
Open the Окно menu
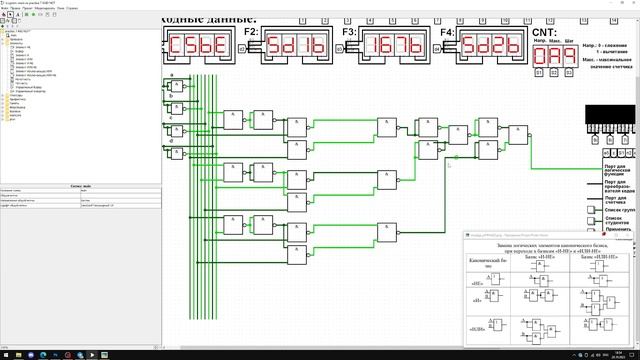click(60, 8)
